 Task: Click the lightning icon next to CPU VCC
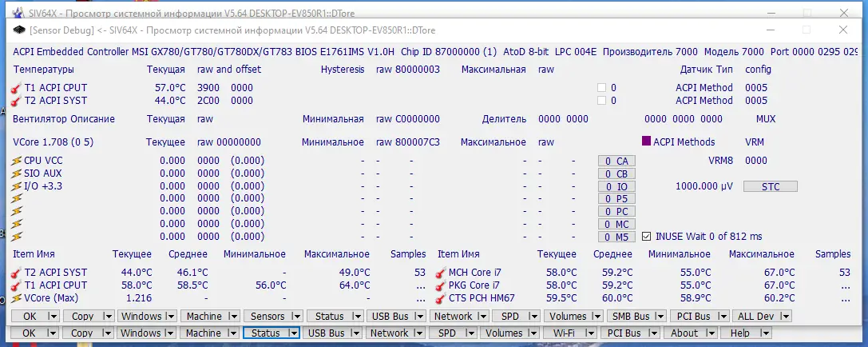point(17,161)
